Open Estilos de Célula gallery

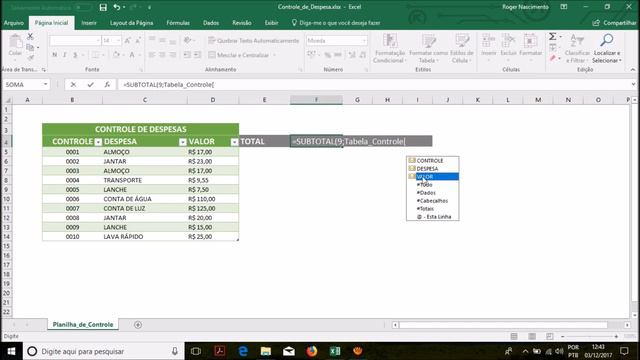pyautogui.click(x=462, y=48)
